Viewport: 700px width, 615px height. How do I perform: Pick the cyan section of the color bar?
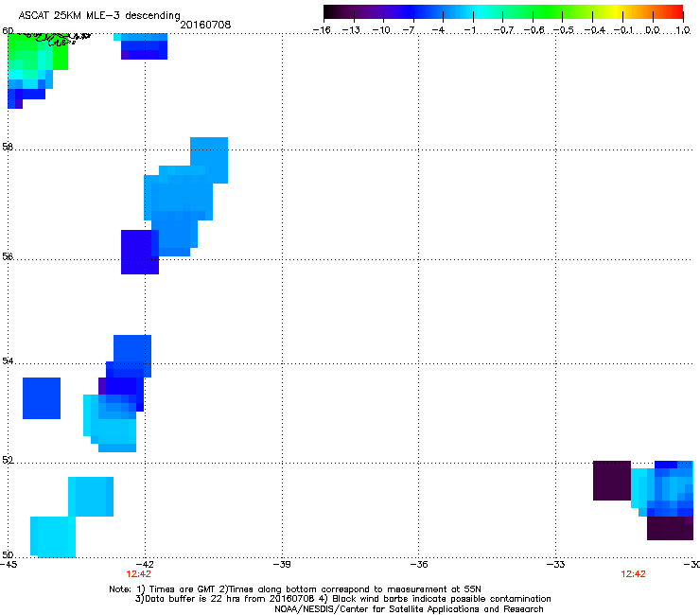pyautogui.click(x=476, y=12)
